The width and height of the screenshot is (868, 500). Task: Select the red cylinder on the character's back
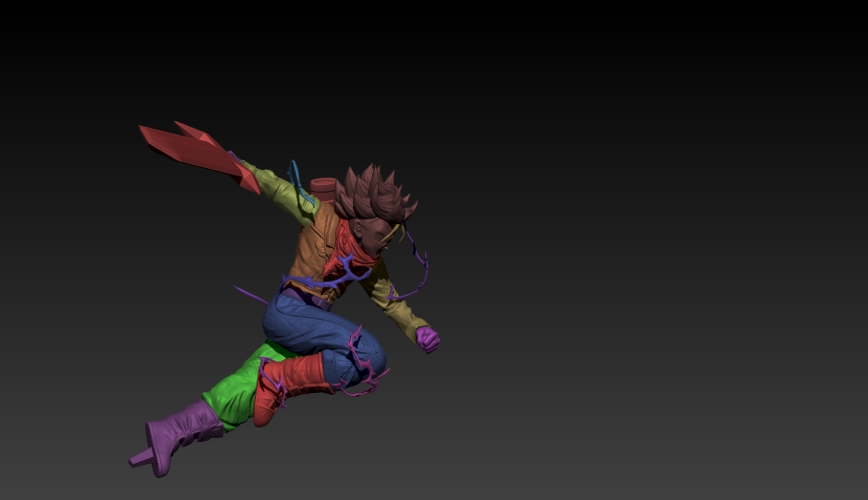(323, 189)
